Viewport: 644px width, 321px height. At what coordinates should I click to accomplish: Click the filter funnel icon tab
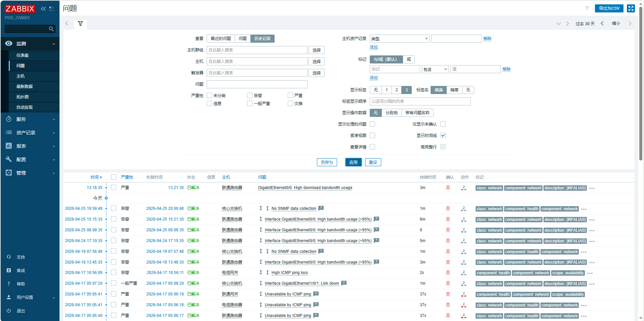[80, 24]
